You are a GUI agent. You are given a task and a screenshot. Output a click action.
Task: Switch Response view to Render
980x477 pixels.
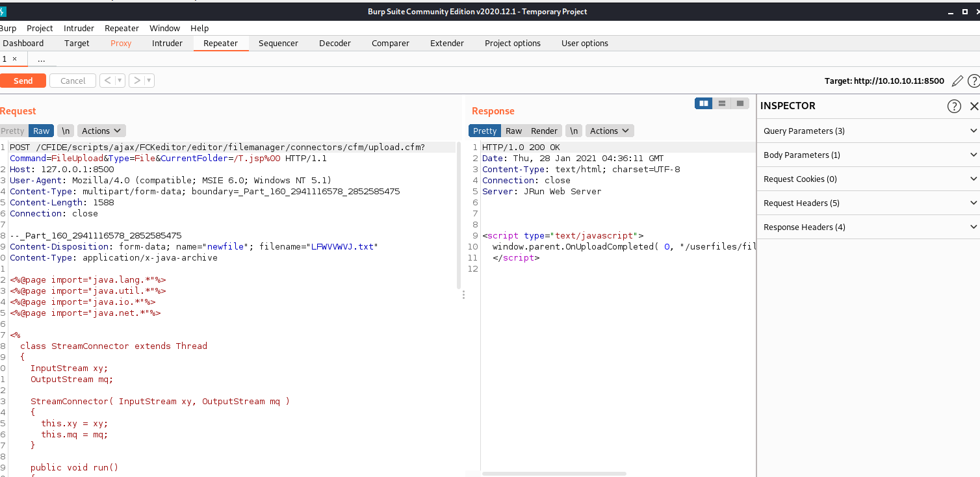click(x=545, y=131)
